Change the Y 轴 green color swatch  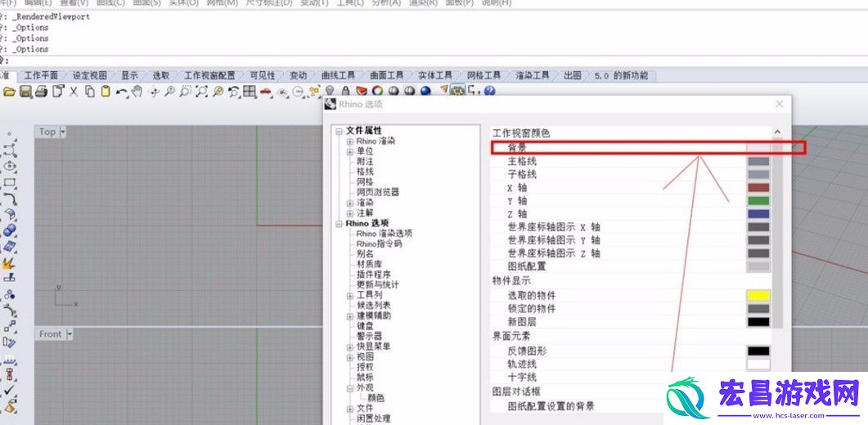click(758, 201)
